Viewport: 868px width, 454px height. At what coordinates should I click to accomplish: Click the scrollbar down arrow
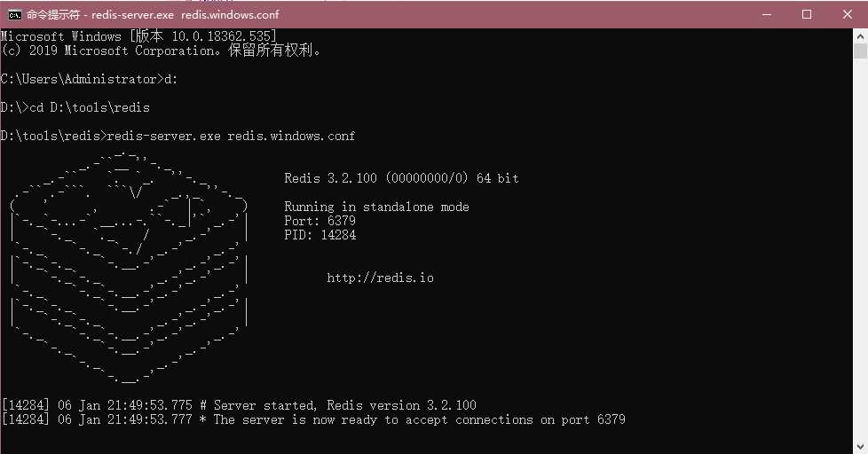[860, 446]
